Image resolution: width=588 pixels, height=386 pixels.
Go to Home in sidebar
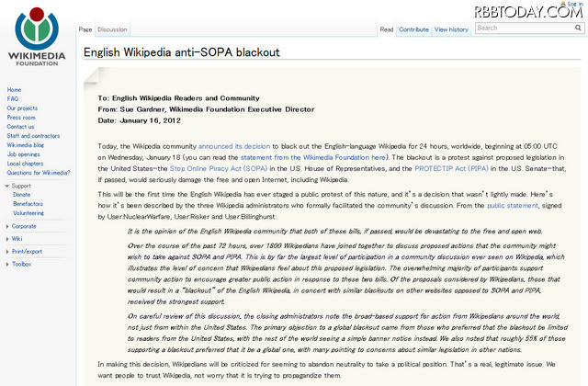[x=14, y=90]
